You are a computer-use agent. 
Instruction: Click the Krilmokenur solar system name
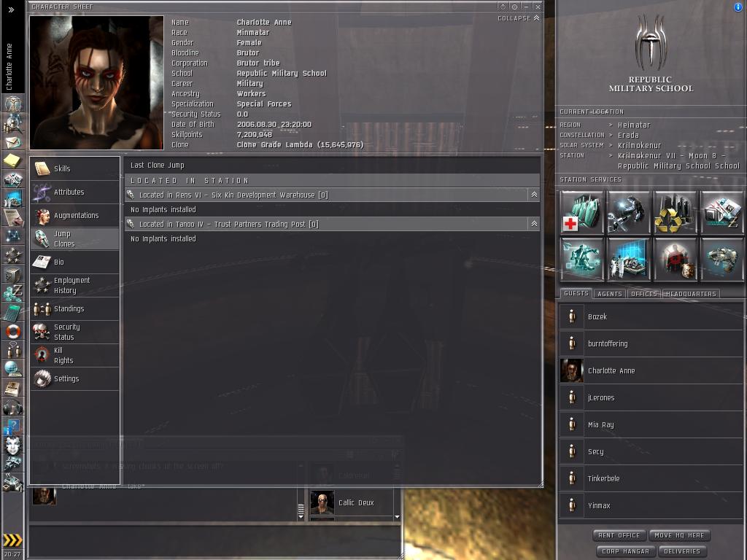[x=639, y=145]
